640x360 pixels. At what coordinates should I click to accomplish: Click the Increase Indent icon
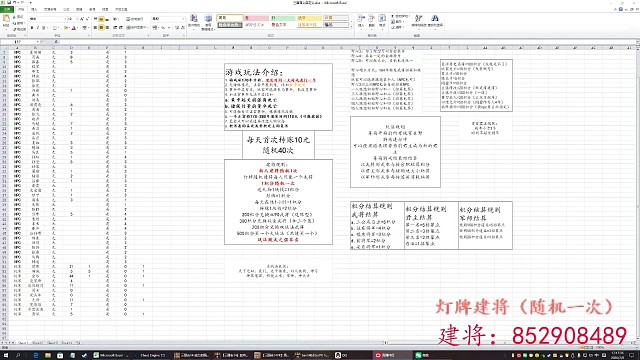(x=120, y=28)
